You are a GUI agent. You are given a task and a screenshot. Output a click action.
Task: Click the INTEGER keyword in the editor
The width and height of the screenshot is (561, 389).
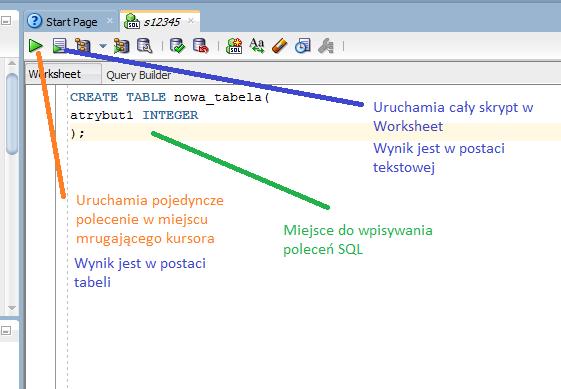[x=170, y=115]
